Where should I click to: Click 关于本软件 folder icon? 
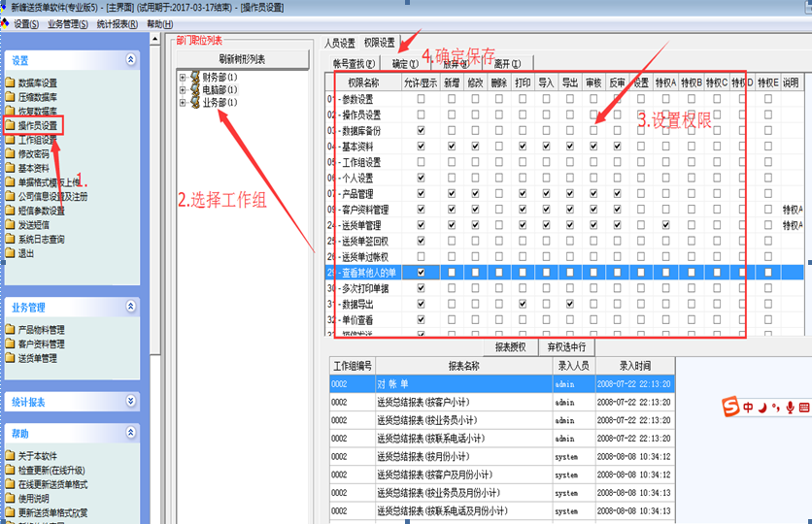pos(11,456)
